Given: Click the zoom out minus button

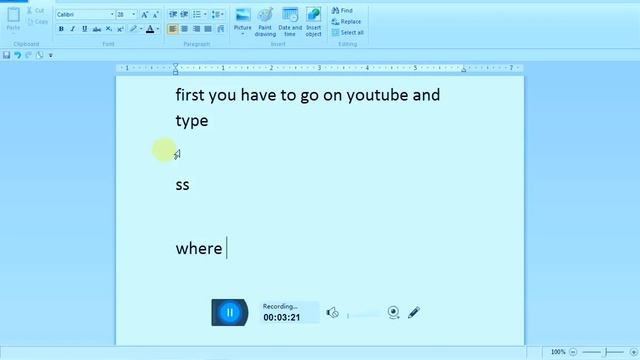Looking at the screenshot, I should pyautogui.click(x=573, y=352).
